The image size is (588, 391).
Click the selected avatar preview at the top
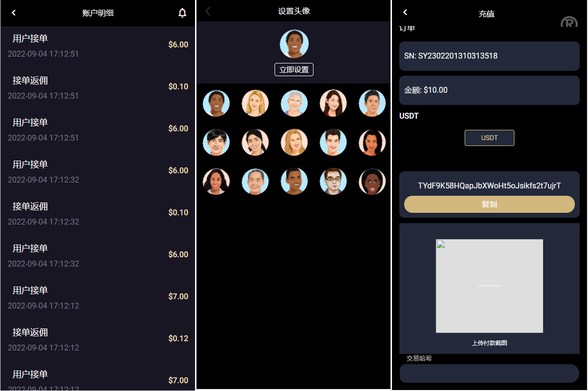coord(294,44)
